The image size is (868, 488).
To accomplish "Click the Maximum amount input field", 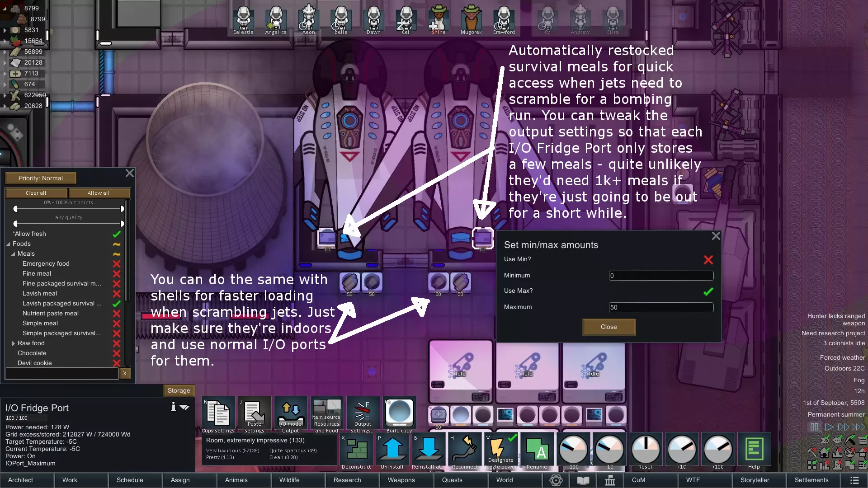I will [x=661, y=307].
